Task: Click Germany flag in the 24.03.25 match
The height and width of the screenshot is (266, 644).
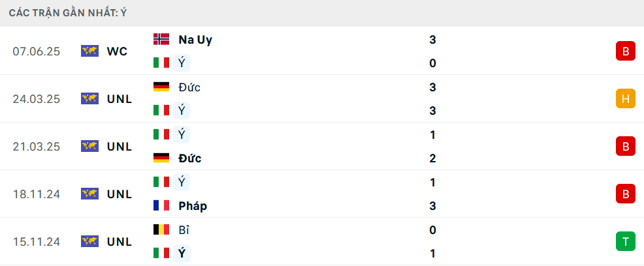Action: point(161,87)
